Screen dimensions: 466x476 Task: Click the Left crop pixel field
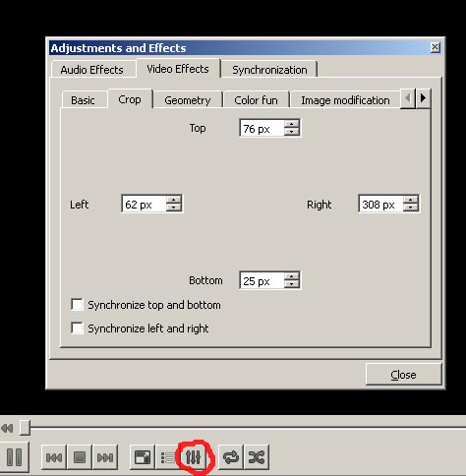tap(144, 205)
